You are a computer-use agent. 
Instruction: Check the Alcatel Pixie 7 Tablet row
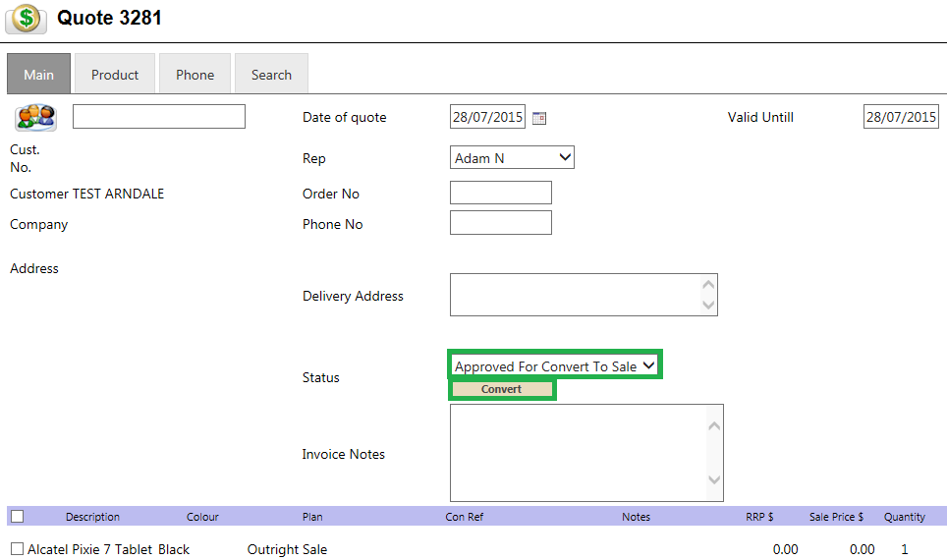(x=17, y=549)
